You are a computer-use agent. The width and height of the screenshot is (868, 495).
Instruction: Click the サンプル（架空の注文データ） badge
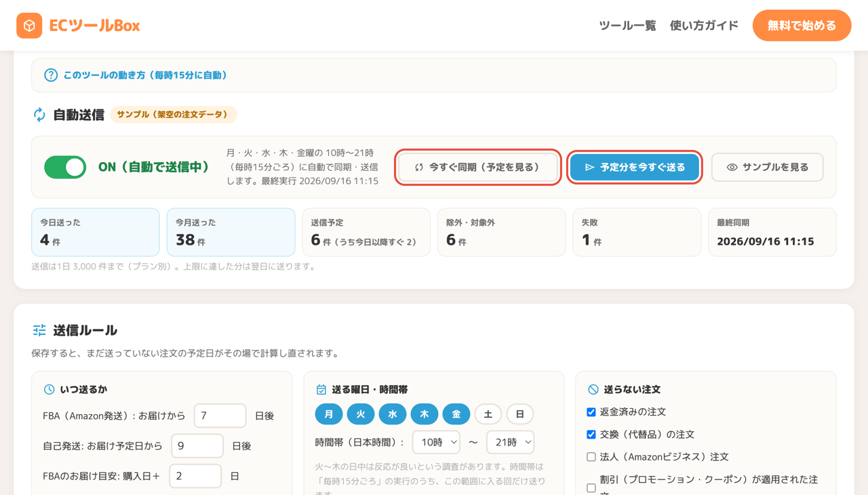(174, 115)
